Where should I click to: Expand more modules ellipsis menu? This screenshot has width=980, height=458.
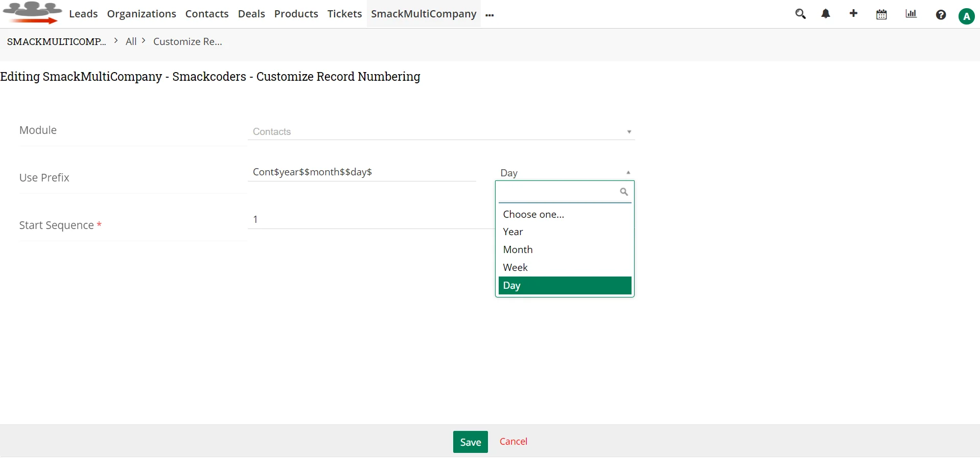pyautogui.click(x=489, y=15)
